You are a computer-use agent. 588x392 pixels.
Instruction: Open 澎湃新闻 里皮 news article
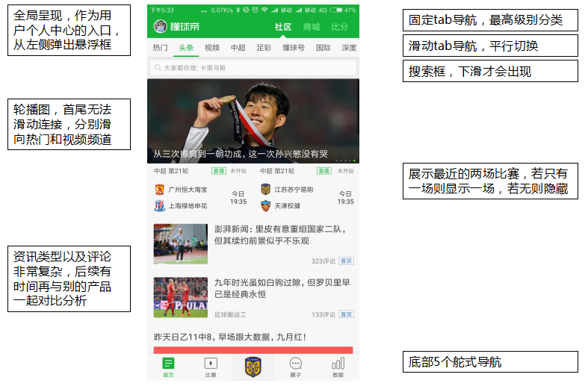click(x=253, y=243)
